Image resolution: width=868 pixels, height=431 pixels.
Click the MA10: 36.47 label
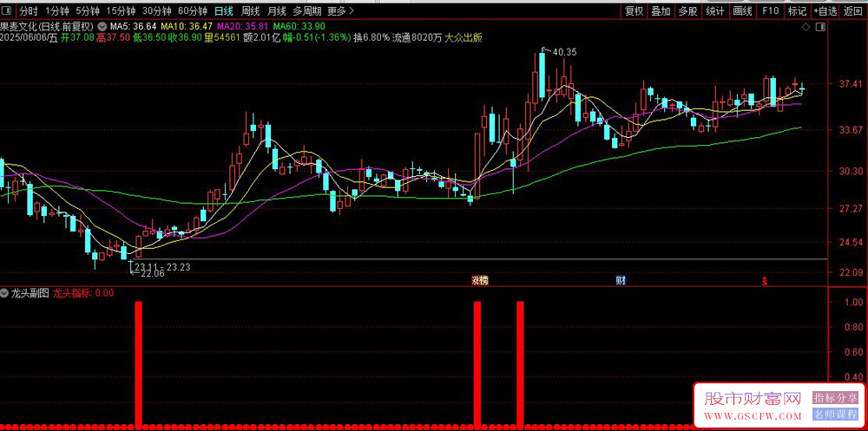point(186,26)
